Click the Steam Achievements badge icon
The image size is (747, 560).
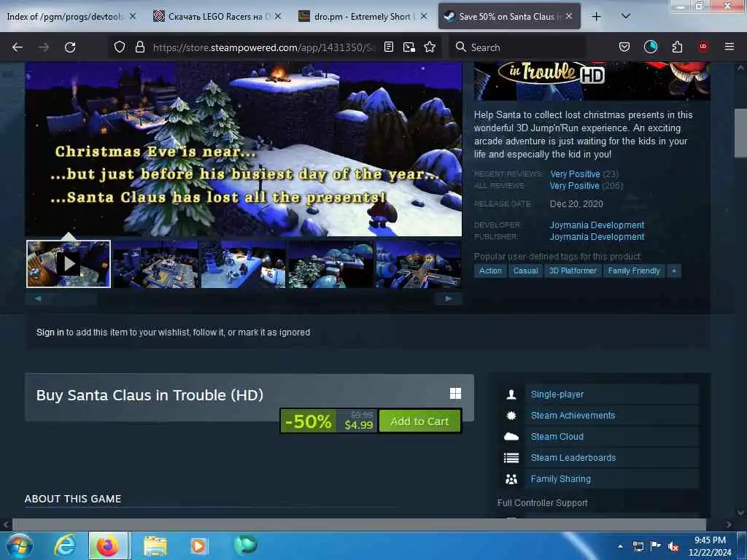click(511, 415)
